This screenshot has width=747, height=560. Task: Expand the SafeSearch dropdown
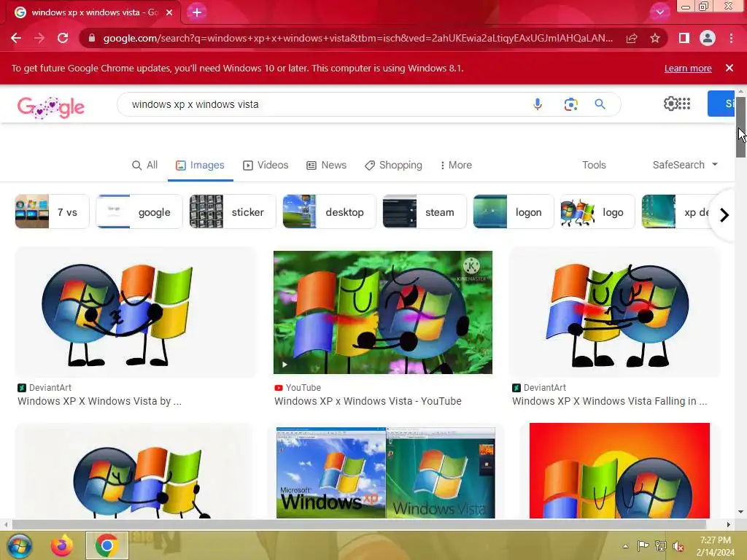[685, 165]
